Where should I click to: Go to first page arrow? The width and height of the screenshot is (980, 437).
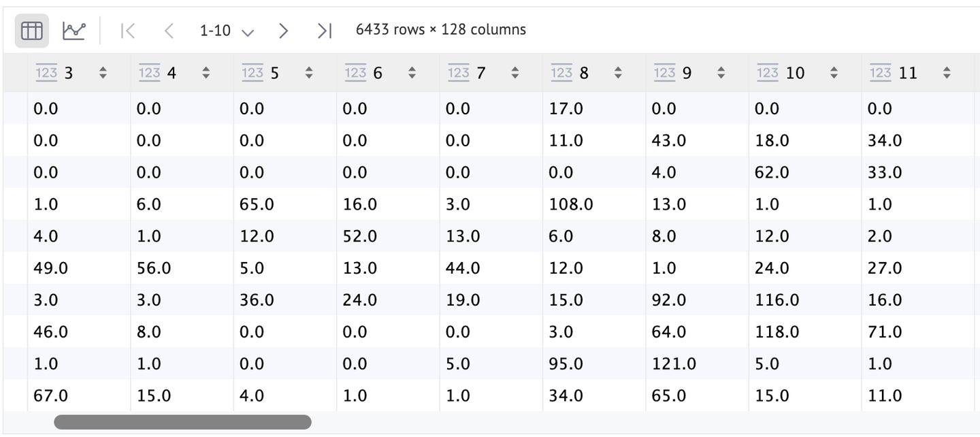(x=127, y=31)
